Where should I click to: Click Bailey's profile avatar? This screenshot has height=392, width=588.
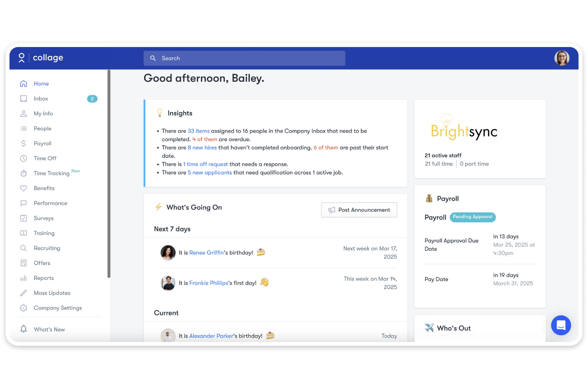[562, 58]
